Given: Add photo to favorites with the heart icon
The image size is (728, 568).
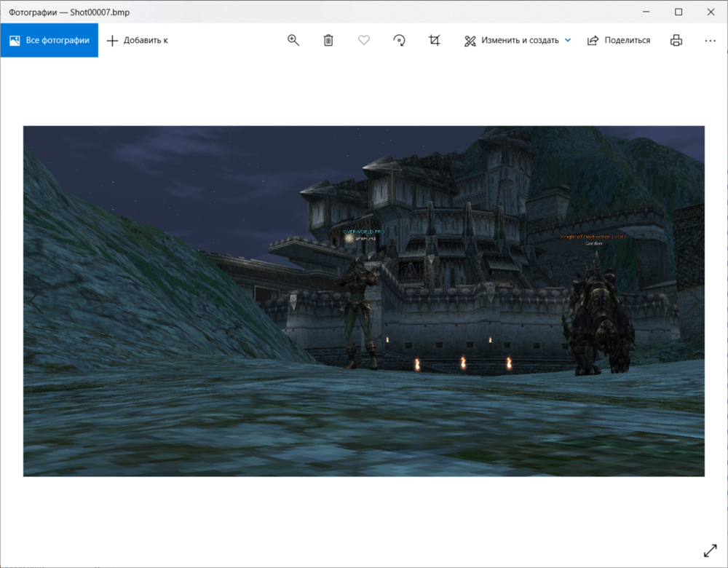Looking at the screenshot, I should [x=364, y=40].
